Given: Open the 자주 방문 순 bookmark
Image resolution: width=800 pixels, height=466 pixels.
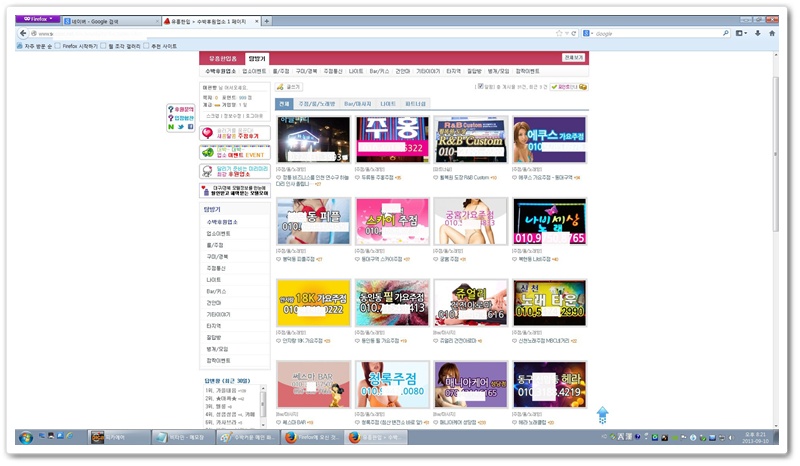Looking at the screenshot, I should [x=34, y=46].
